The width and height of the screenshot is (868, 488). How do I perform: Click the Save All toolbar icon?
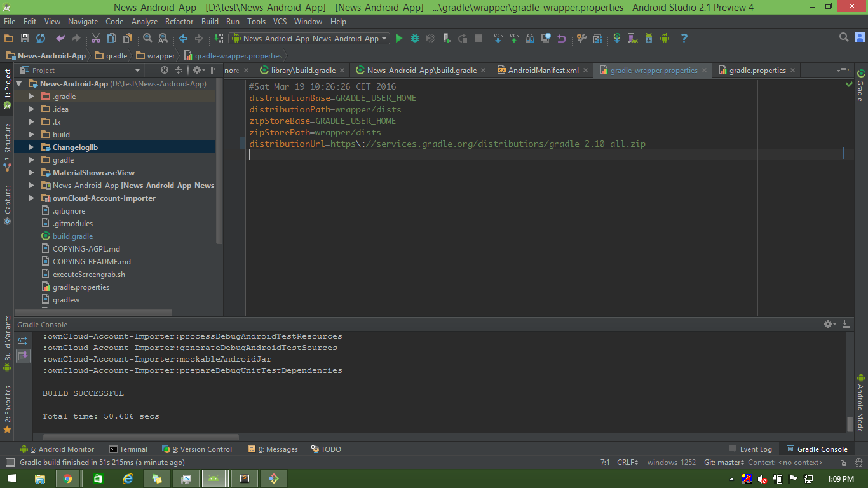[x=25, y=38]
